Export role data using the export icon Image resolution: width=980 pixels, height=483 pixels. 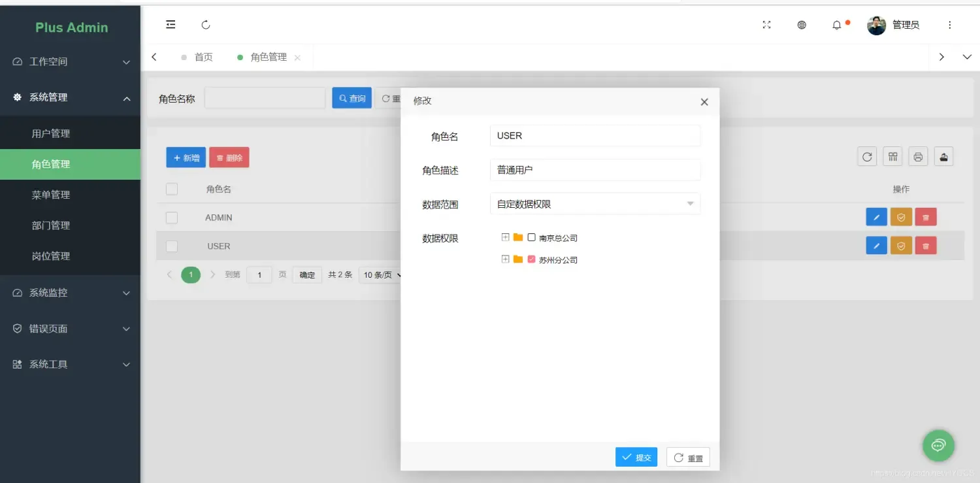point(943,156)
